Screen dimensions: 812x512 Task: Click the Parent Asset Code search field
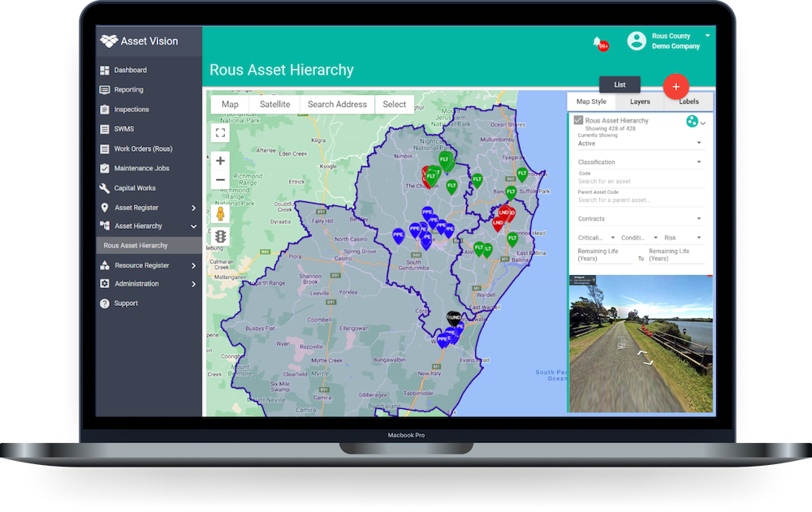click(641, 200)
